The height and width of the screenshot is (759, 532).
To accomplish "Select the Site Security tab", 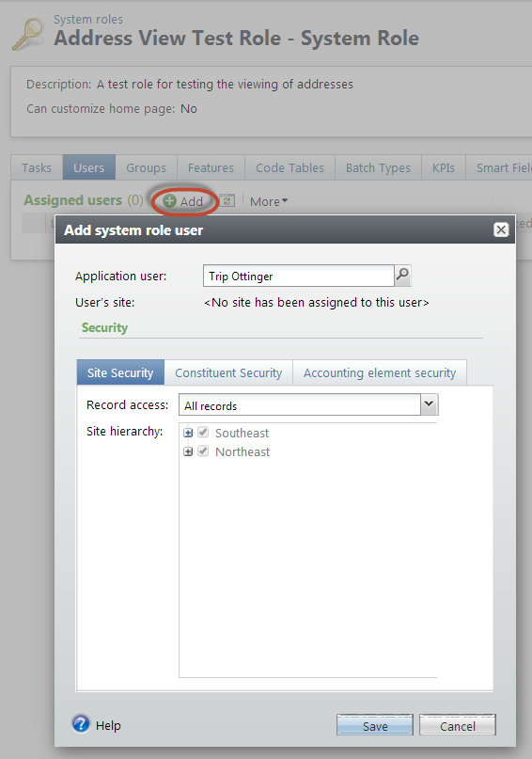I will 120,372.
